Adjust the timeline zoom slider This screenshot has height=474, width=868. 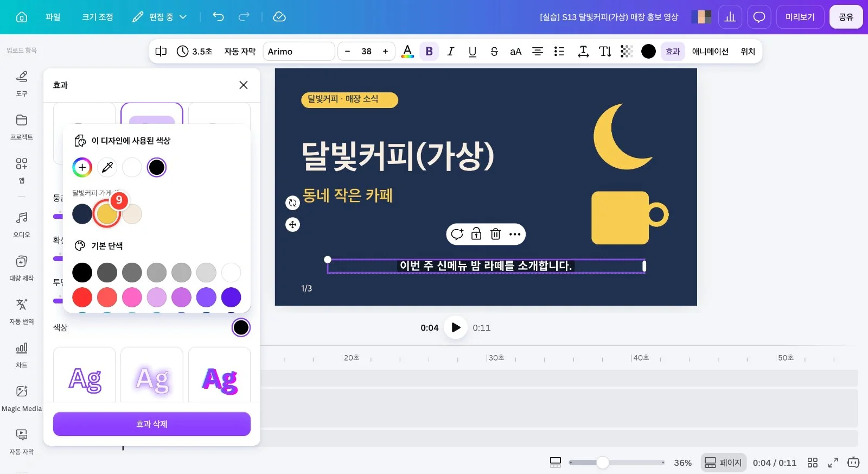point(603,463)
